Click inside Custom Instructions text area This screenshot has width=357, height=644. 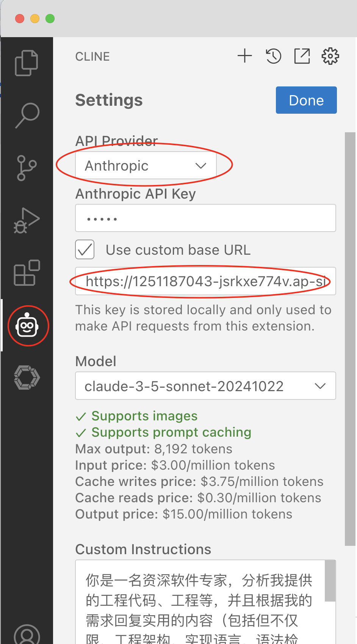[200, 602]
